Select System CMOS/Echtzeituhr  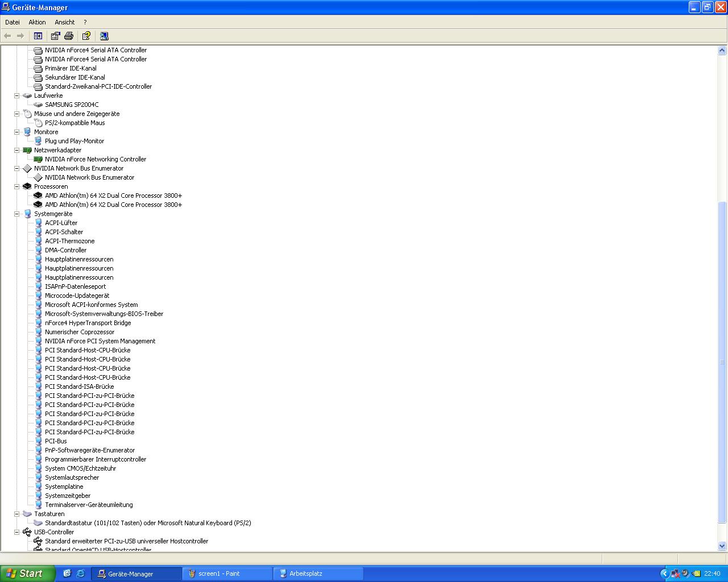pyautogui.click(x=80, y=468)
